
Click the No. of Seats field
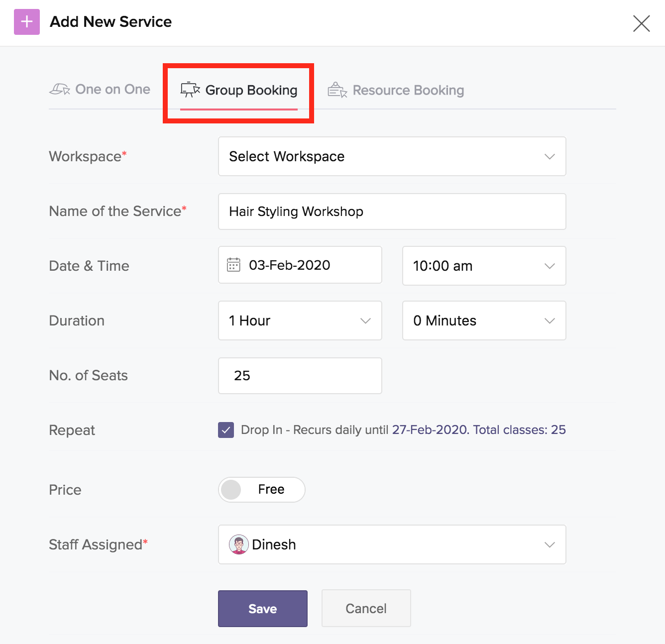point(300,376)
